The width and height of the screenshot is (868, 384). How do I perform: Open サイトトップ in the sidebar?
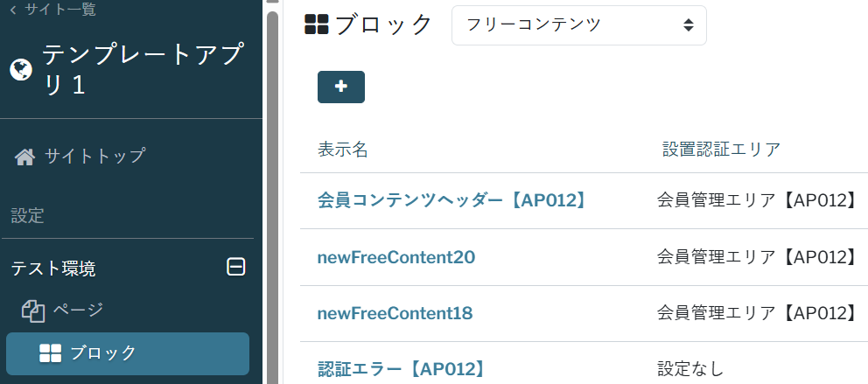click(x=94, y=157)
